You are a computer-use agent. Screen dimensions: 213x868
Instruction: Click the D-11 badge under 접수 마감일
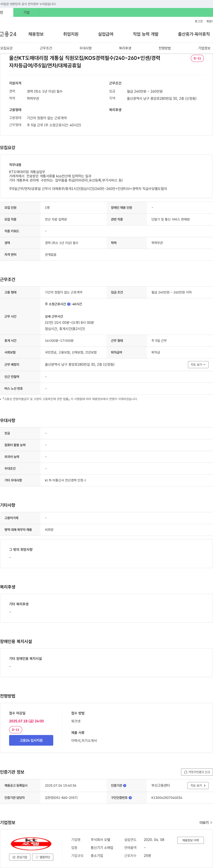click(x=16, y=729)
